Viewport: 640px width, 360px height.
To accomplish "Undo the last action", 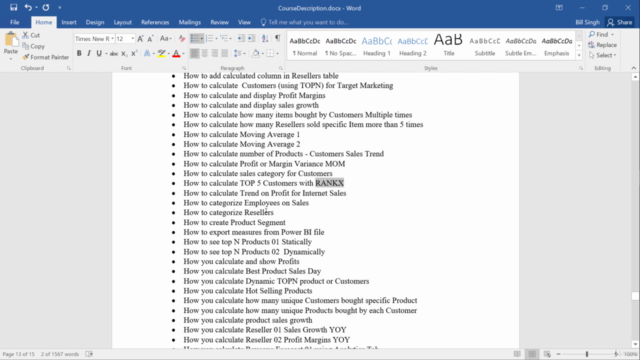I will coord(28,7).
